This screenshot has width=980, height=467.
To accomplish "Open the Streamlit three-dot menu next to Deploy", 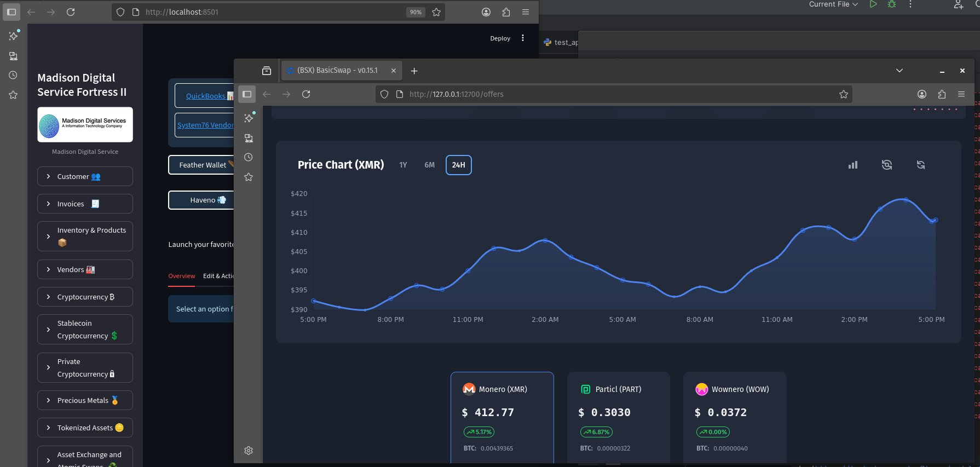I will tap(523, 38).
